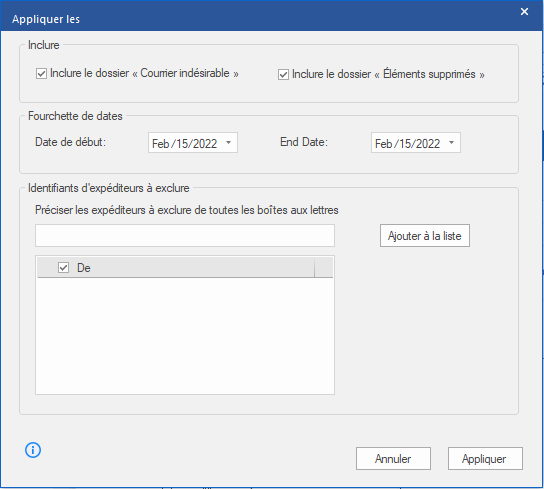The height and width of the screenshot is (489, 544).
Task: Select the day in End Date field
Action: 405,144
